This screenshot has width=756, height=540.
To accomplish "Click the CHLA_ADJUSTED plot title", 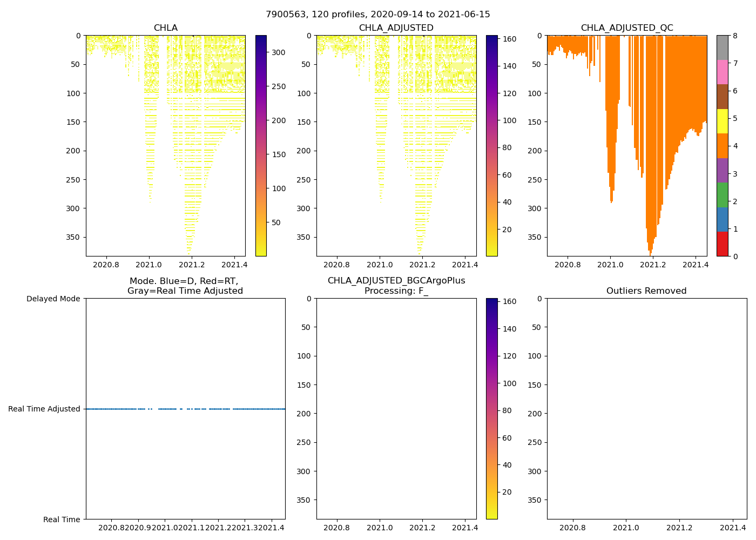I will (396, 28).
